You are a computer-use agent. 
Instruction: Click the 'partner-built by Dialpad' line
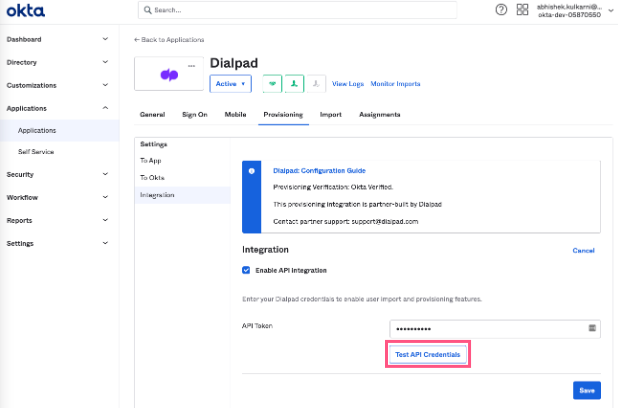(357, 204)
